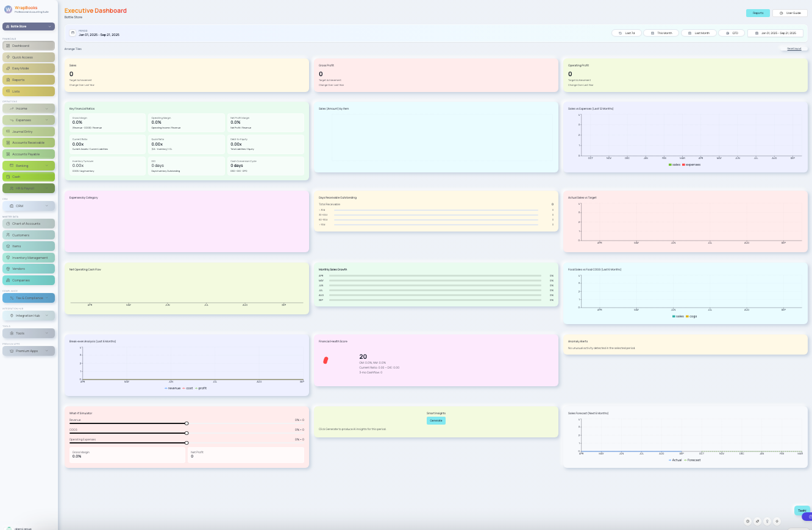Expand the Integration Hub group
Screen dimensions: 812x530
click(29, 316)
